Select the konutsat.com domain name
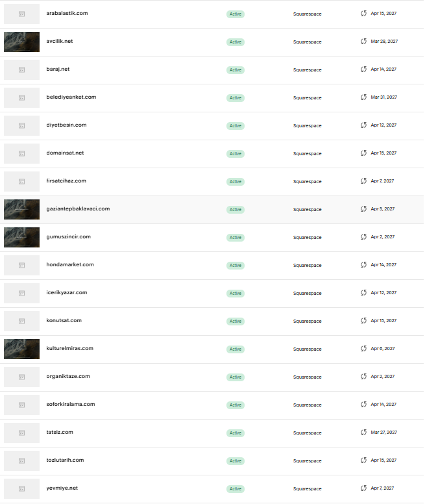This screenshot has height=504, width=425. pyautogui.click(x=64, y=320)
